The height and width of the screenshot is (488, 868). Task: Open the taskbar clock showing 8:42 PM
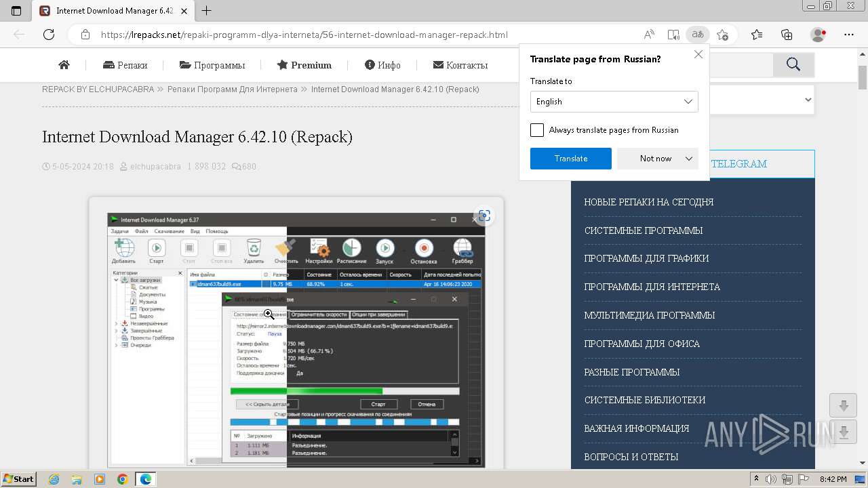click(x=832, y=479)
